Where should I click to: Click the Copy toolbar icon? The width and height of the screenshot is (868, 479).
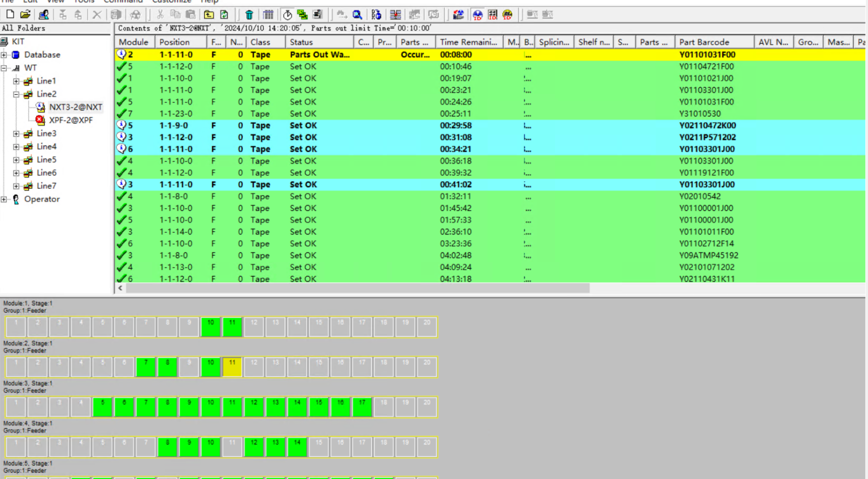[x=175, y=14]
